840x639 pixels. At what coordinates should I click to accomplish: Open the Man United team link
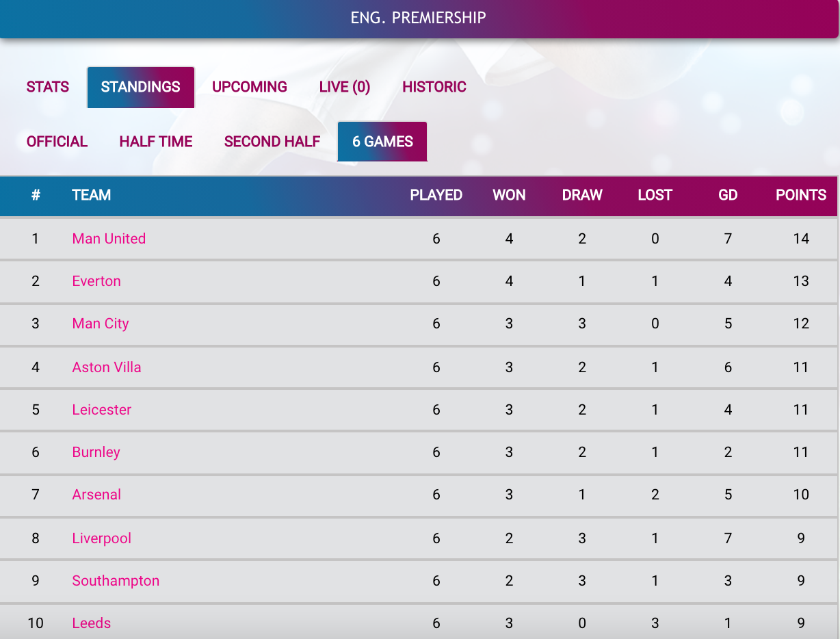click(x=109, y=239)
